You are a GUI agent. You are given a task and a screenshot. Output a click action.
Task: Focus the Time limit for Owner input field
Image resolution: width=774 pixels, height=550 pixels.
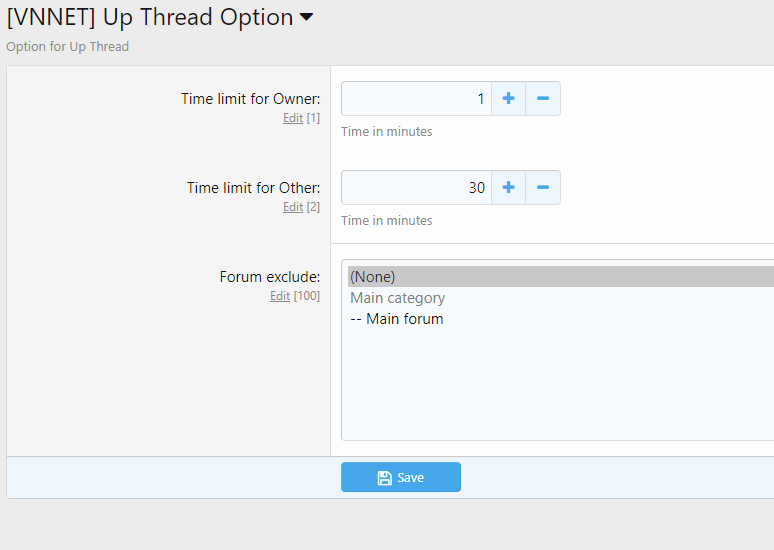(416, 99)
